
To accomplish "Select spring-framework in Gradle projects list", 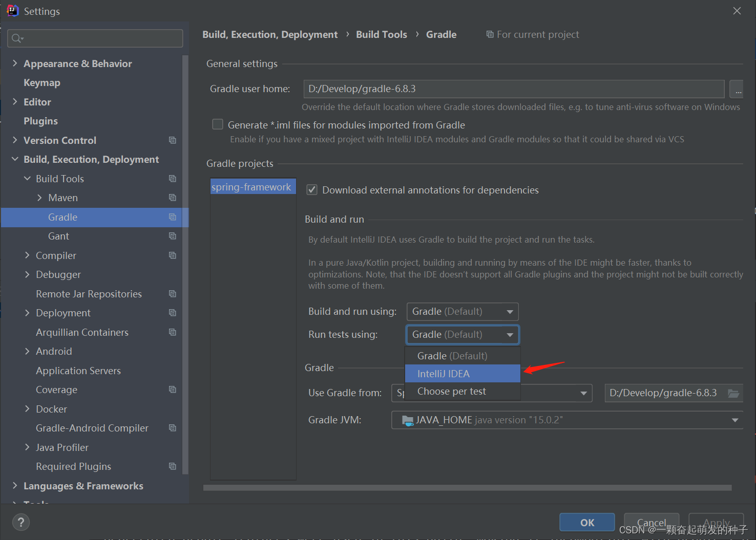I will pos(253,187).
